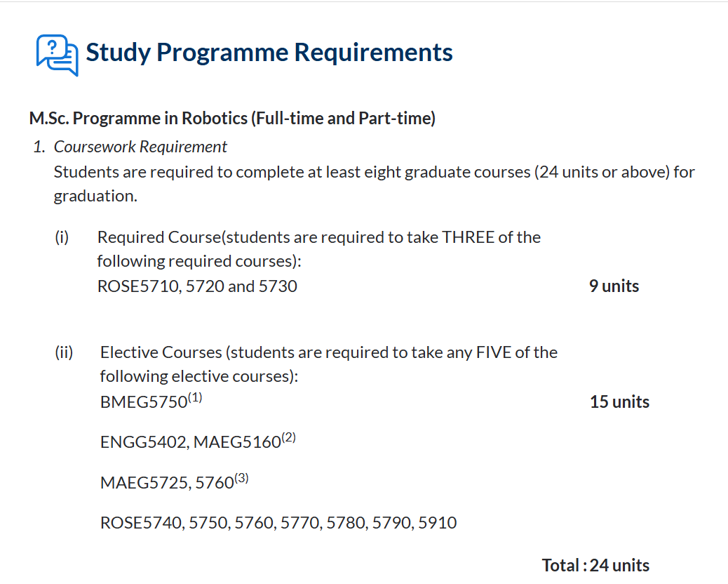The image size is (728, 584).
Task: Click footnote superscript (3) after 5760
Action: [241, 479]
